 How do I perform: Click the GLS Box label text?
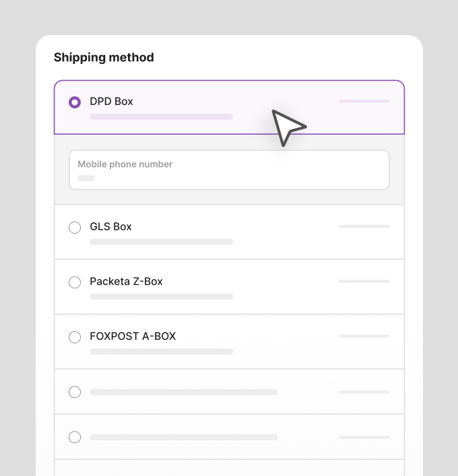tap(110, 227)
